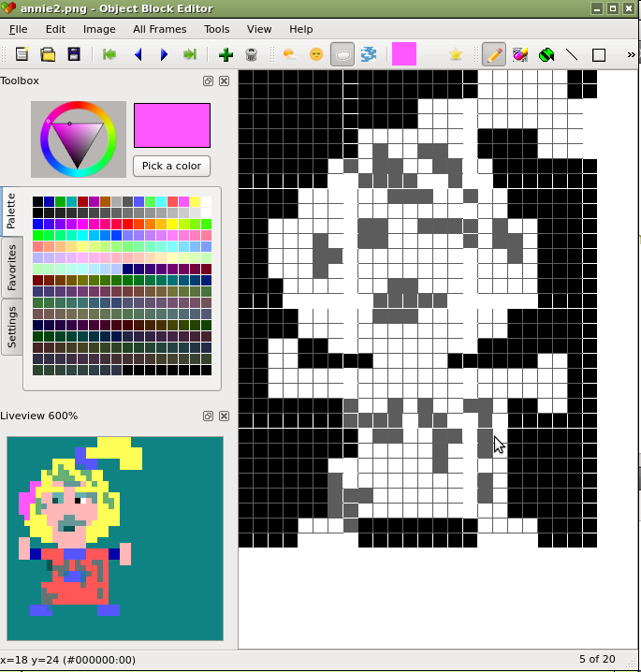Select the Line drawing tool
641x672 pixels.
click(x=572, y=55)
